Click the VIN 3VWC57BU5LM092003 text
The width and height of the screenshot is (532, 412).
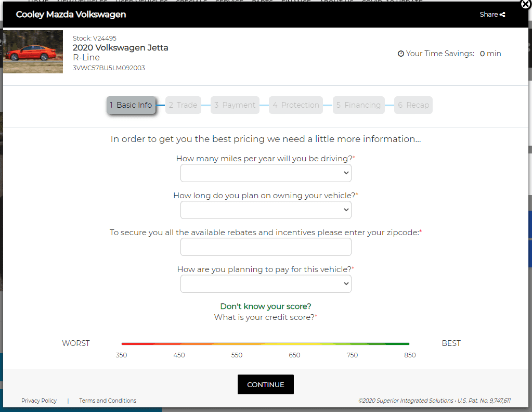click(109, 68)
